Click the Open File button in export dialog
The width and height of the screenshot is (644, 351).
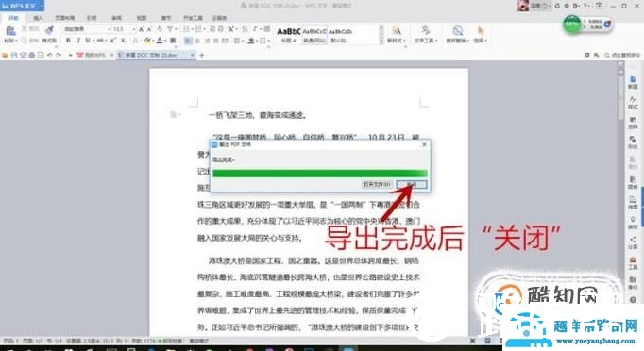pos(377,184)
